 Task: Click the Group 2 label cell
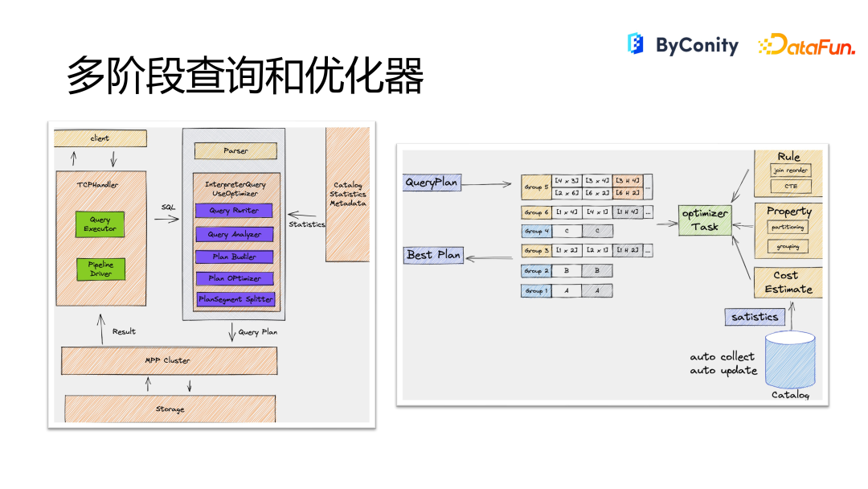pyautogui.click(x=536, y=271)
